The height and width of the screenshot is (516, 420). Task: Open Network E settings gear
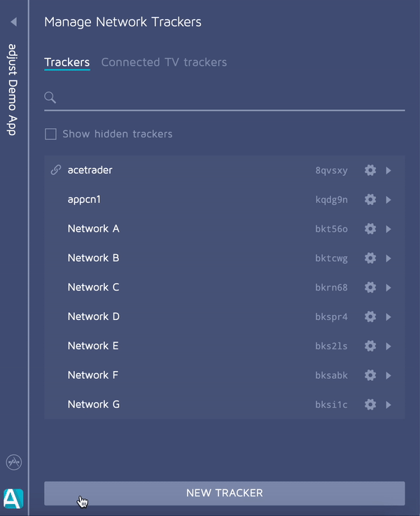[x=370, y=346]
